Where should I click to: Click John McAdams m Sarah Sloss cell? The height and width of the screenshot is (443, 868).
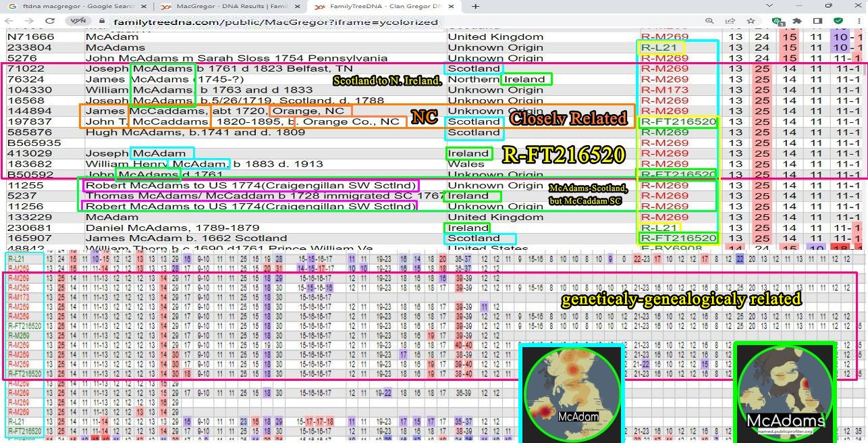[236, 58]
